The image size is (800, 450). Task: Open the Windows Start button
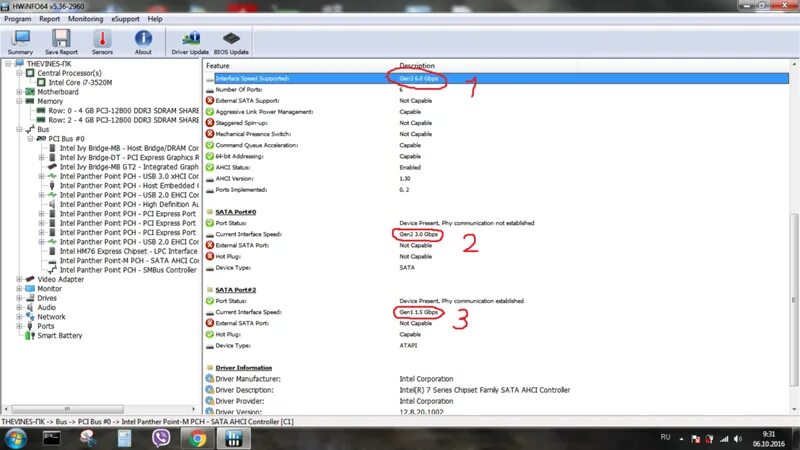(x=16, y=439)
